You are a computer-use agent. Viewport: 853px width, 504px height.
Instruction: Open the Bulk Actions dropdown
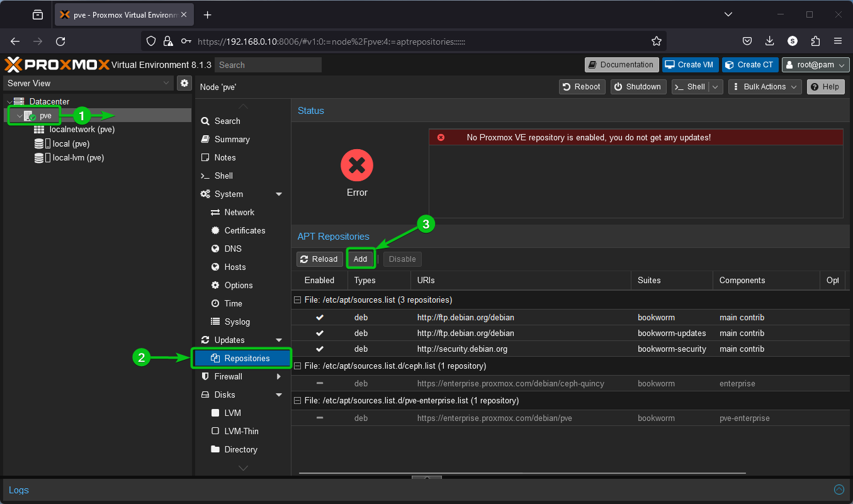click(765, 87)
